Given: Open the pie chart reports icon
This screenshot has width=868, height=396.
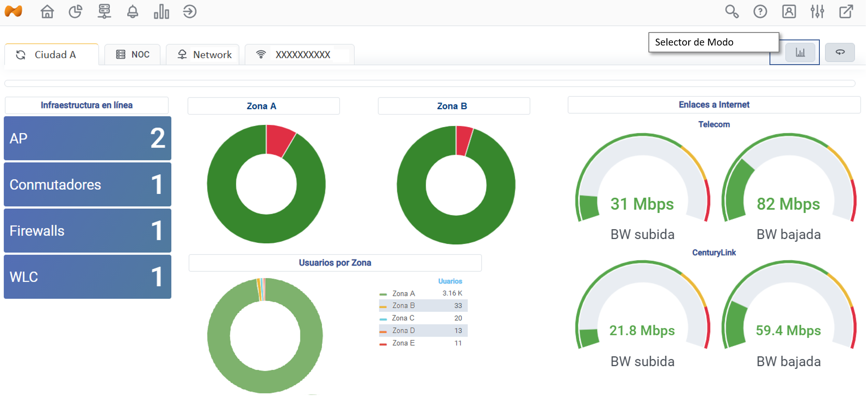Looking at the screenshot, I should pyautogui.click(x=76, y=12).
